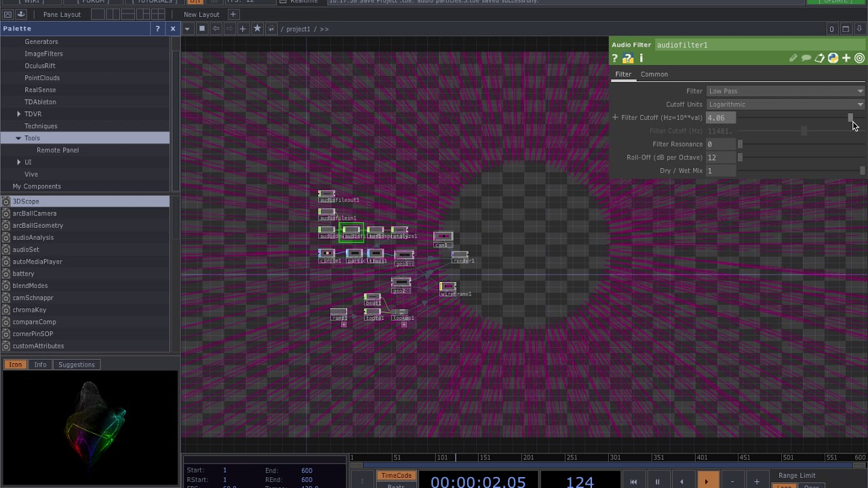Add new layout with plus button
Image resolution: width=868 pixels, height=488 pixels.
pos(233,14)
